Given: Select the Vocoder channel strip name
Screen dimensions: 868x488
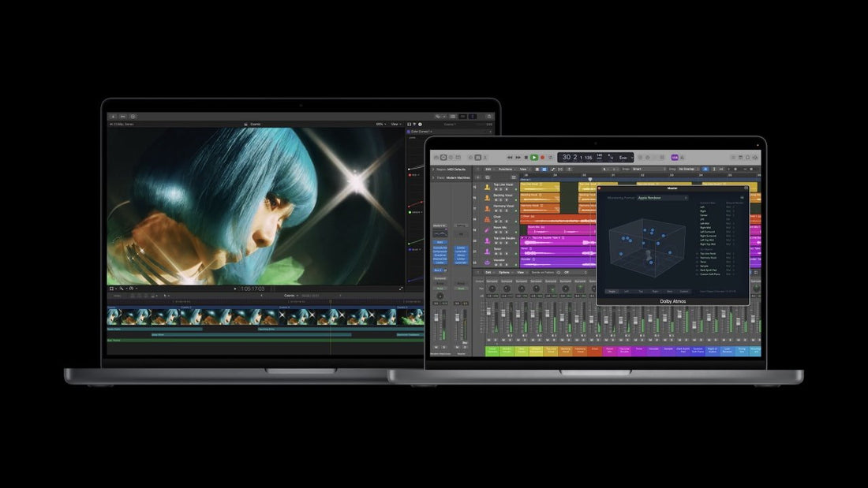Looking at the screenshot, I should (x=654, y=350).
